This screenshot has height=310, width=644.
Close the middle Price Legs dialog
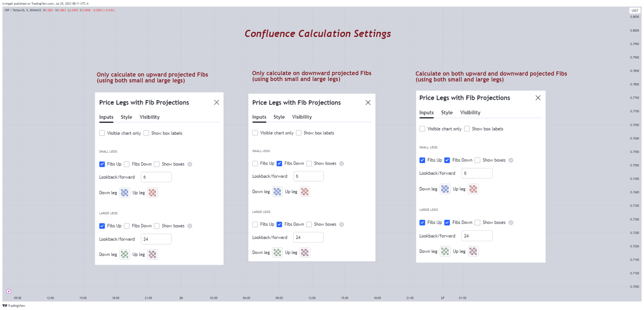(368, 103)
